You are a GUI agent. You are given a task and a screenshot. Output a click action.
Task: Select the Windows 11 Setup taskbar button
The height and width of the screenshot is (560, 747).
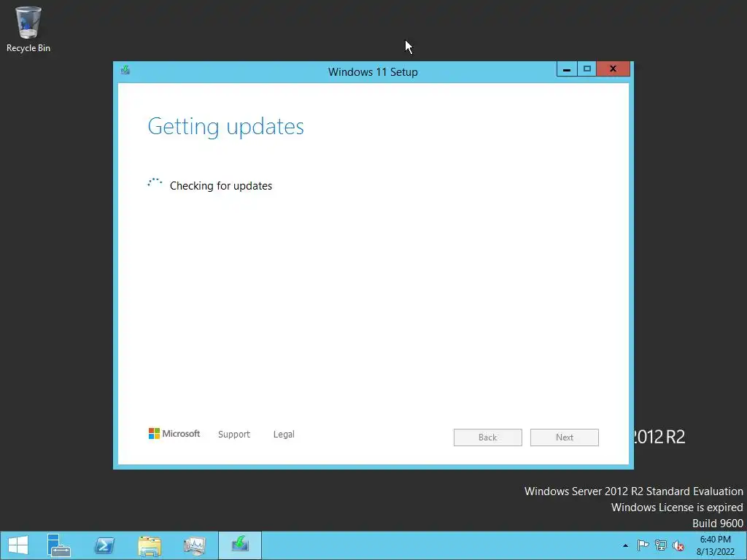pyautogui.click(x=239, y=545)
